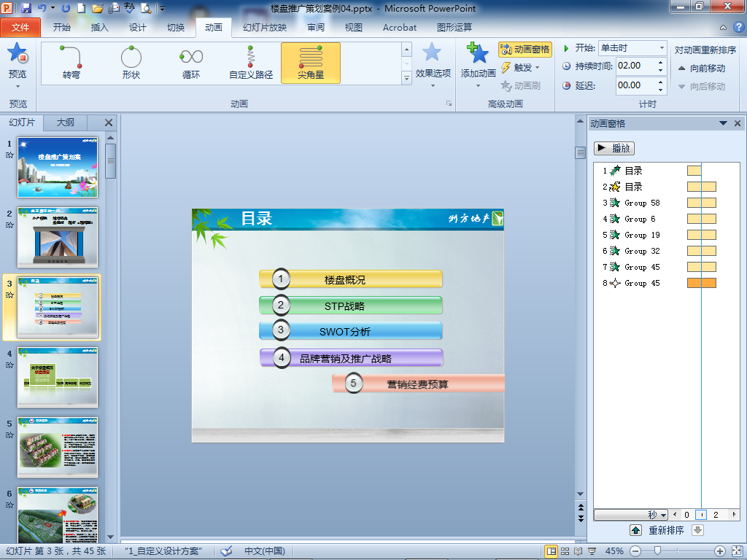Switch to the 审阅 ribbon tab
This screenshot has height=560, width=747.
(315, 27)
